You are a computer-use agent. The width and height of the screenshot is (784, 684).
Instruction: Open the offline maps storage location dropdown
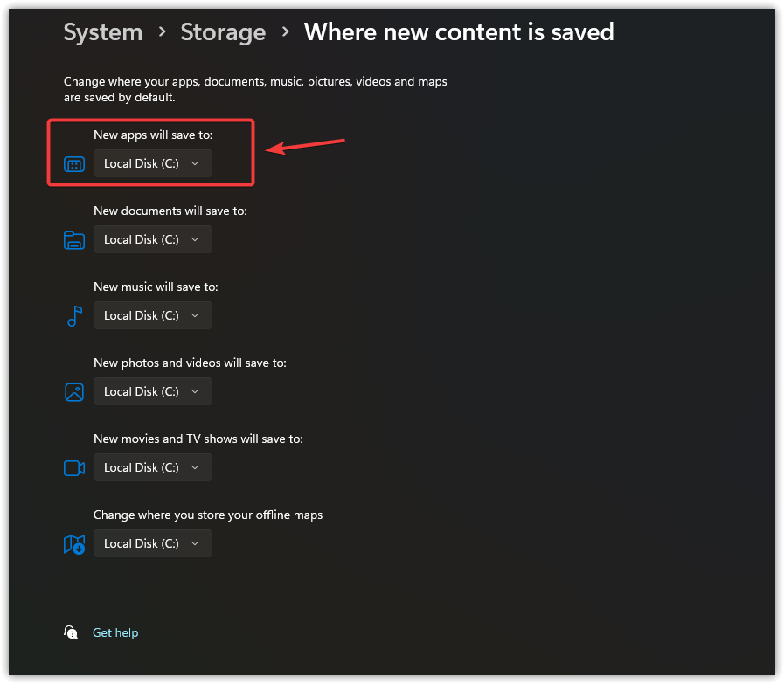153,543
